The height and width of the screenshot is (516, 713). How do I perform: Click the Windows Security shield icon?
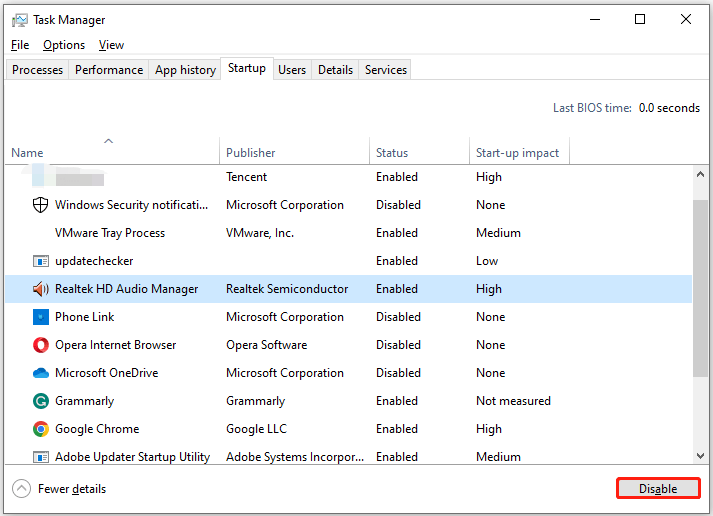point(40,205)
